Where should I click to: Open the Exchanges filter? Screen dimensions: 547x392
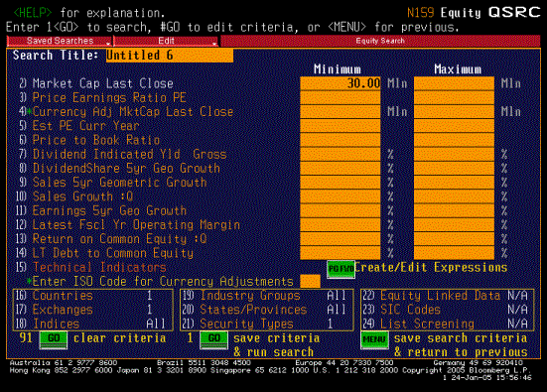click(x=63, y=310)
